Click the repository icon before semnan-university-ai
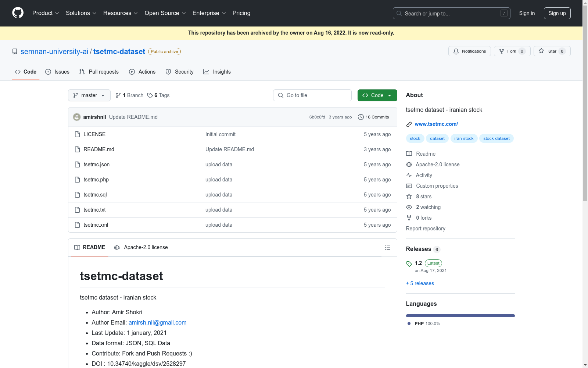The width and height of the screenshot is (588, 368). tap(15, 52)
